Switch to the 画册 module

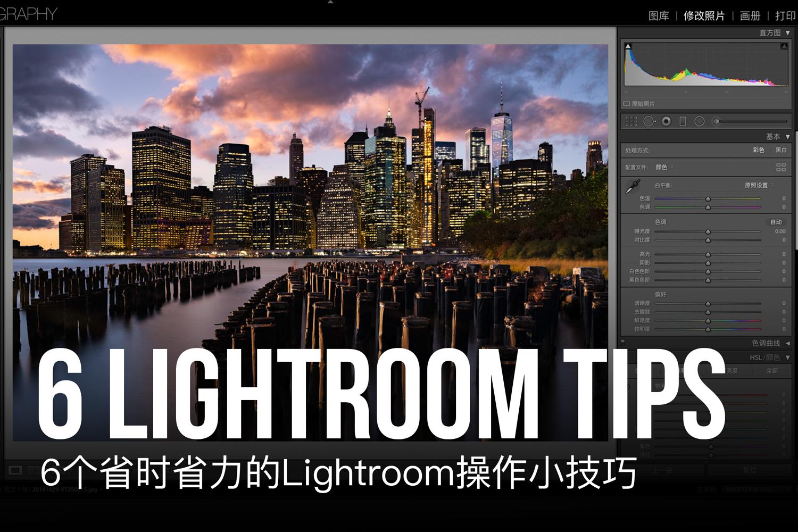(x=750, y=16)
